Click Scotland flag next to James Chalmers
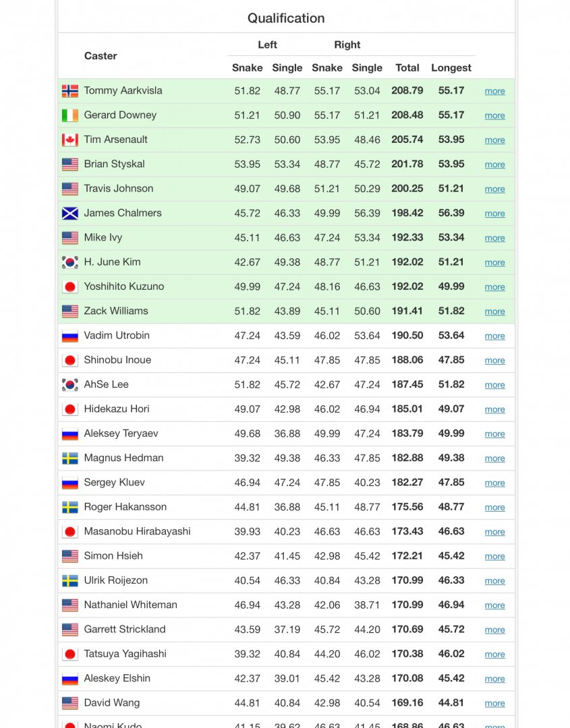Screen dimensions: 570x728 point(70,214)
